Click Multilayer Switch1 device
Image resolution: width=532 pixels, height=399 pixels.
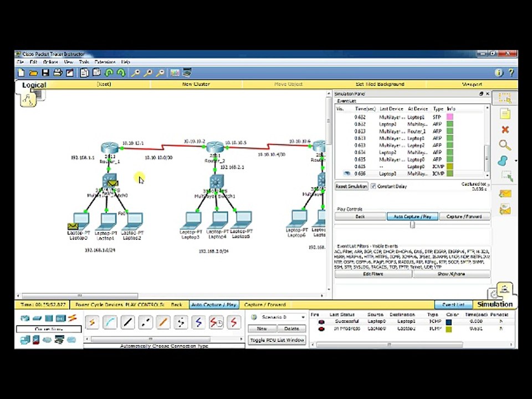coord(217,182)
